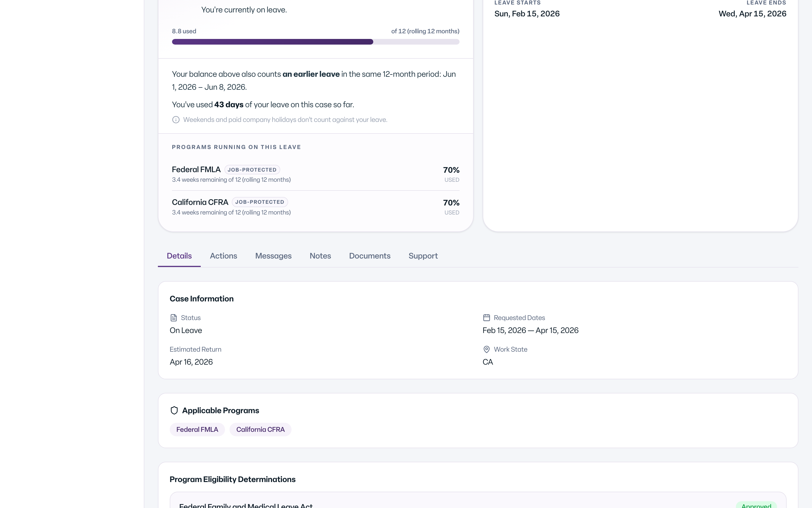Screen dimensions: 812x508
Task: Click the Applicable Programs shield icon
Action: 174,411
